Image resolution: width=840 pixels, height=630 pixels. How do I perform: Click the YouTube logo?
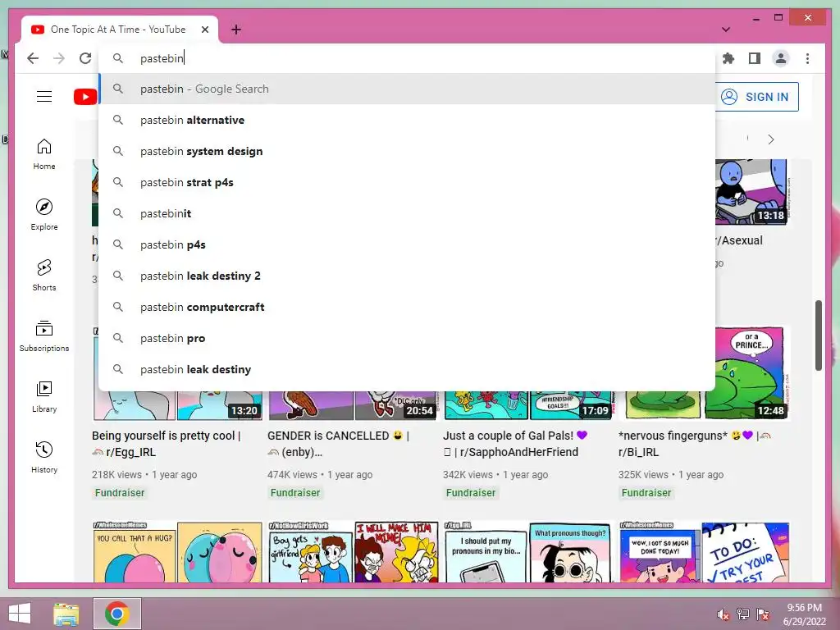pos(85,97)
